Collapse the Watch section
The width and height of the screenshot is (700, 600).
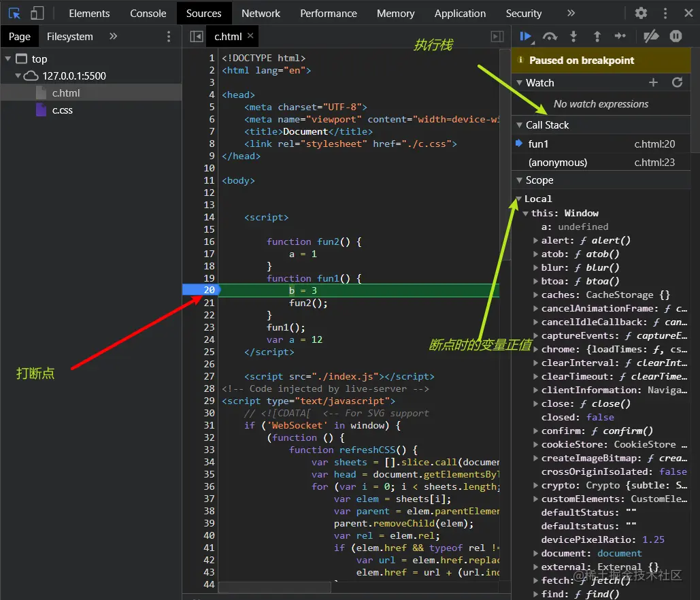tap(519, 82)
